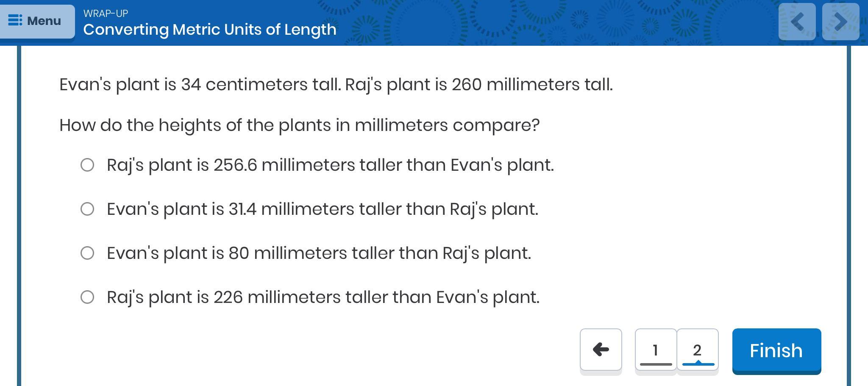Click the WRAP-UP section label

click(106, 14)
